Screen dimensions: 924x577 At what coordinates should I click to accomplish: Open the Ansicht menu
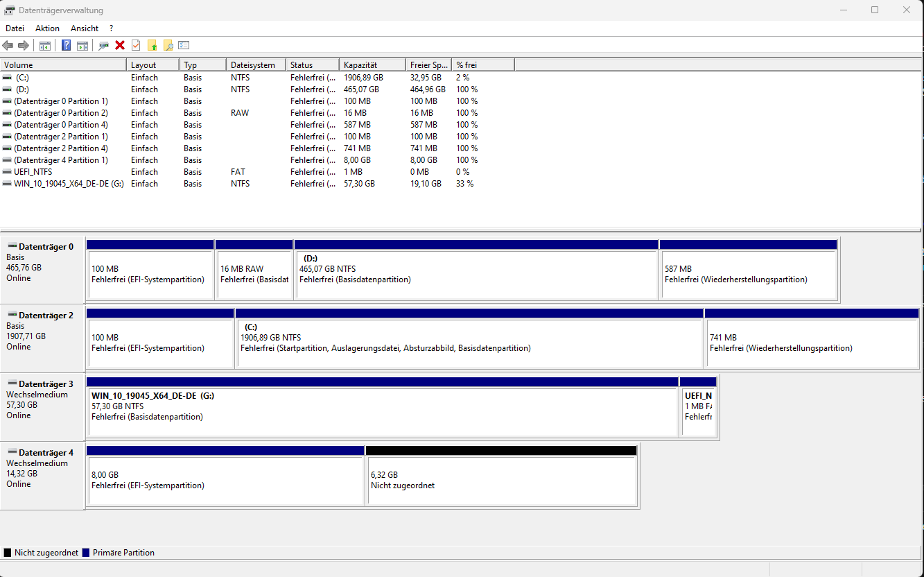tap(85, 28)
